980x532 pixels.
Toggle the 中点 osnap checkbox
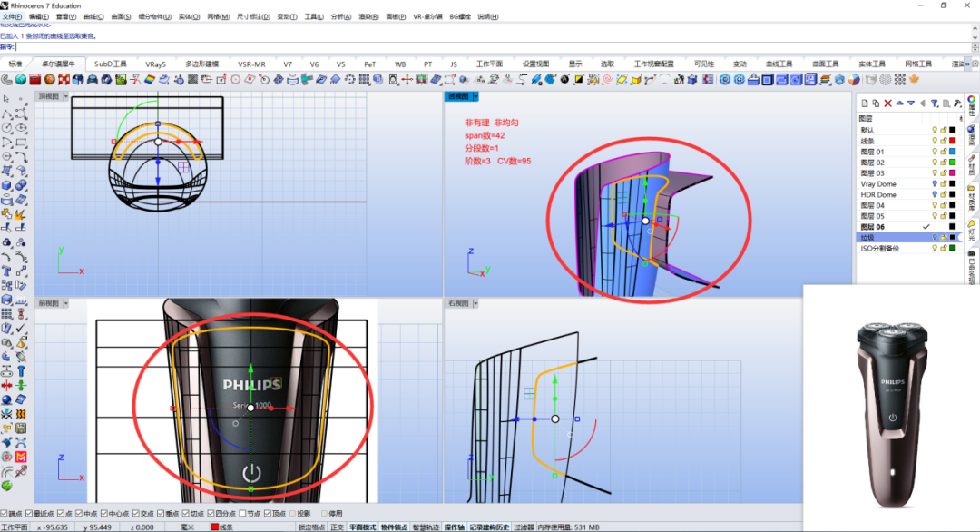coord(79,514)
